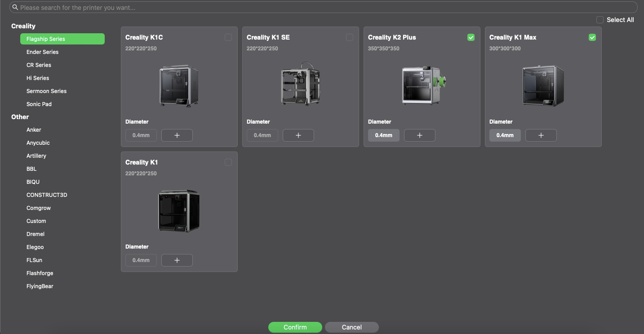Click the Creality K1 printer image
Screen dimensions: 644x334
point(179,211)
